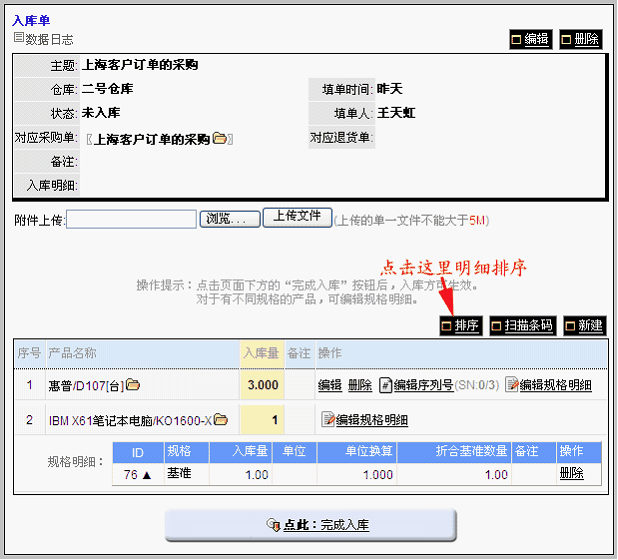Click folder icon beside IBM X61 product
618x560 pixels.
(220, 420)
